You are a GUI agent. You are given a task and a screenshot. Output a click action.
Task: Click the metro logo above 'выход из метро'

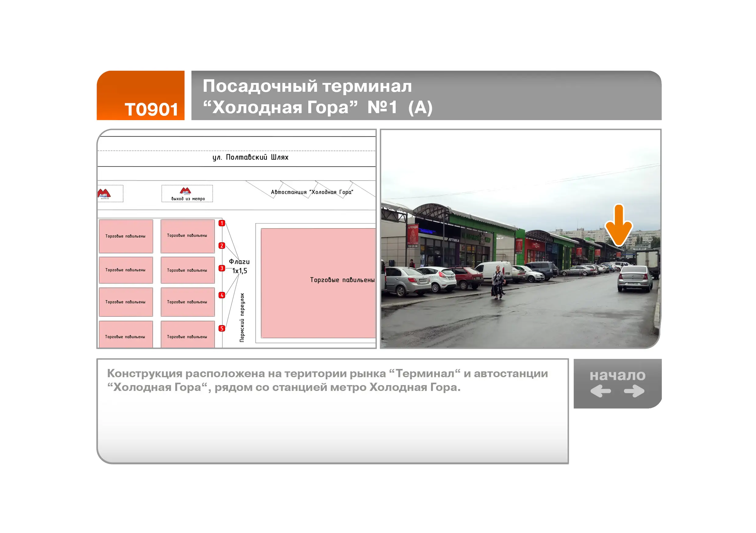pyautogui.click(x=185, y=191)
